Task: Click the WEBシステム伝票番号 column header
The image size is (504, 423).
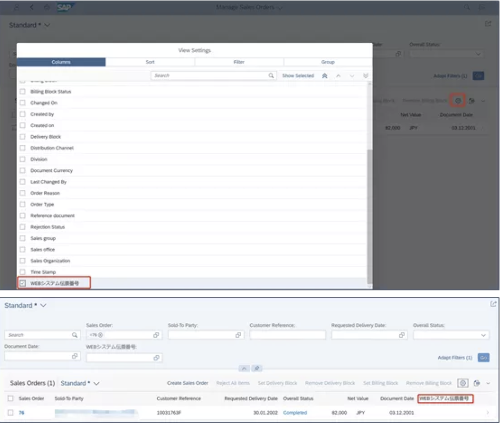Action: point(445,398)
